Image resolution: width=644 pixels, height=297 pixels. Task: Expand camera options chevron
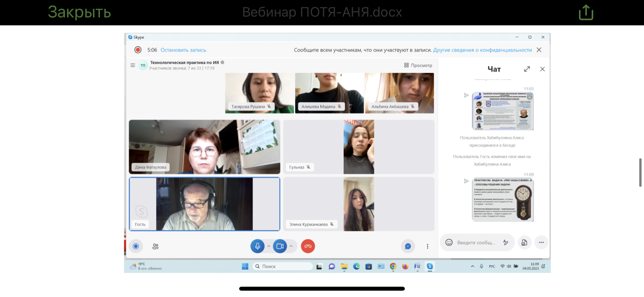click(x=291, y=246)
